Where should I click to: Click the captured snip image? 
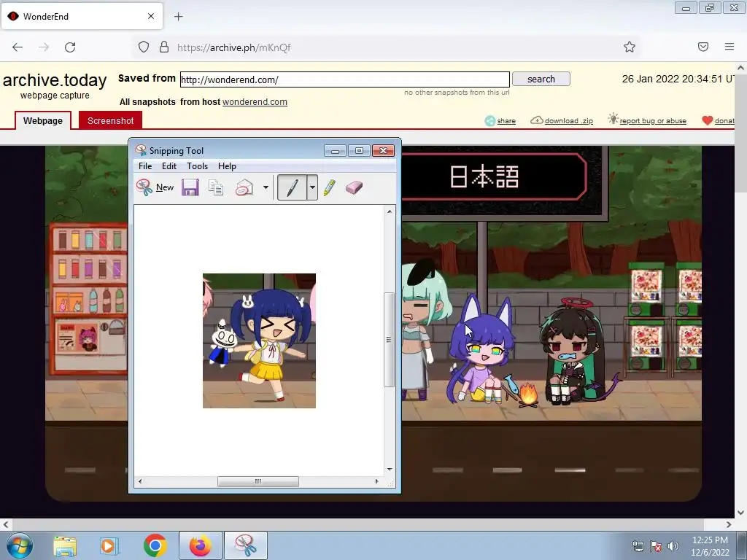259,341
